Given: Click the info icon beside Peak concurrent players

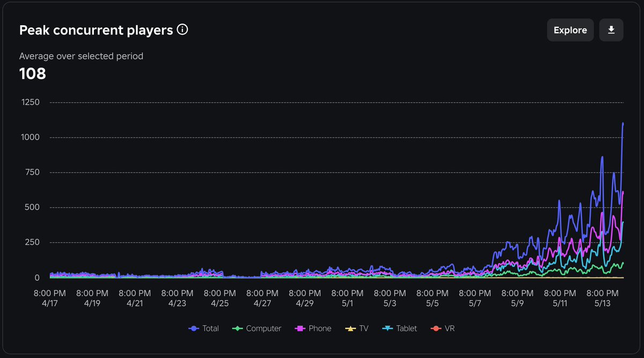Looking at the screenshot, I should pyautogui.click(x=182, y=30).
